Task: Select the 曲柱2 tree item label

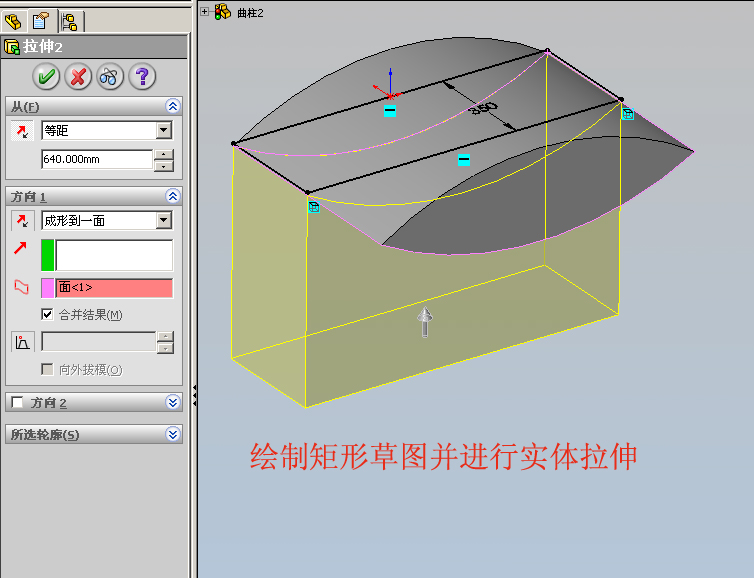Action: (x=250, y=13)
